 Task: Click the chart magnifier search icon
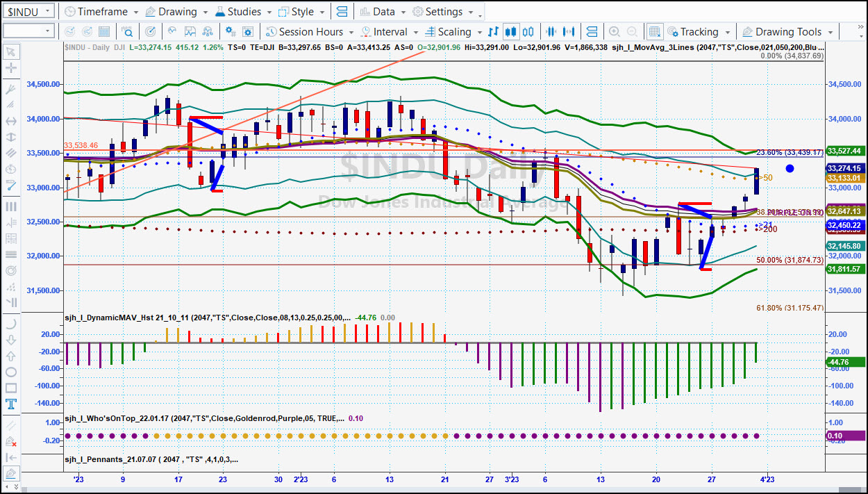tap(128, 31)
